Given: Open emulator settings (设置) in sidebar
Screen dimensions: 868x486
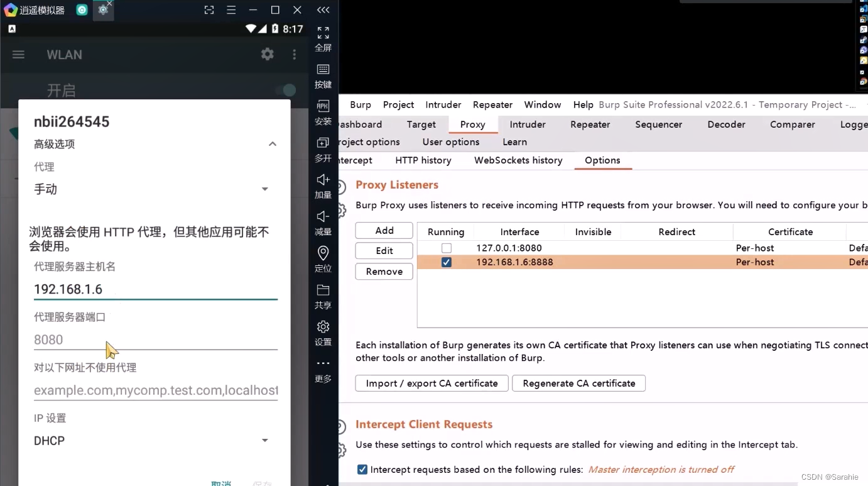Looking at the screenshot, I should pos(323,333).
